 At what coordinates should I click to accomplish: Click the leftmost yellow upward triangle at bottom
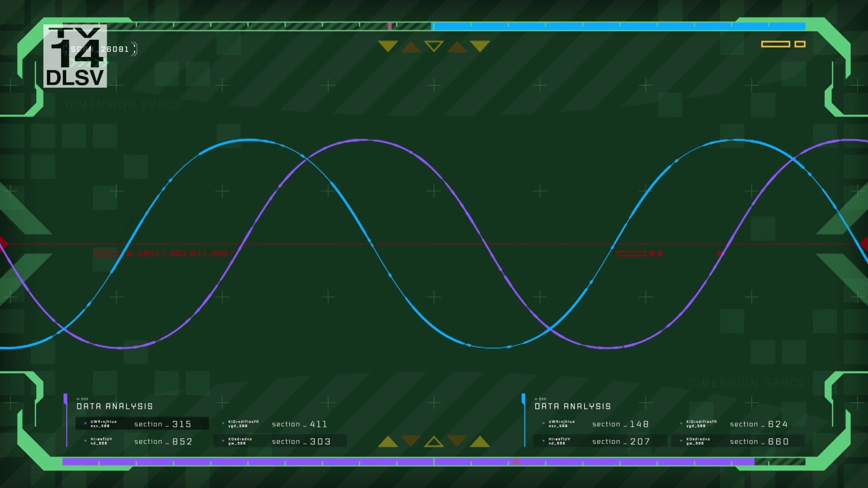click(388, 442)
